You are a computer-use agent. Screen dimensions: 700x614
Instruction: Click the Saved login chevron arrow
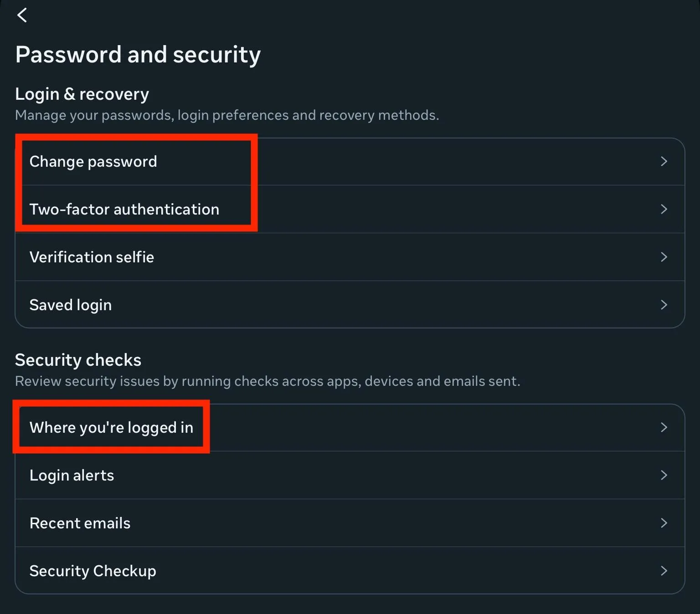(x=664, y=305)
